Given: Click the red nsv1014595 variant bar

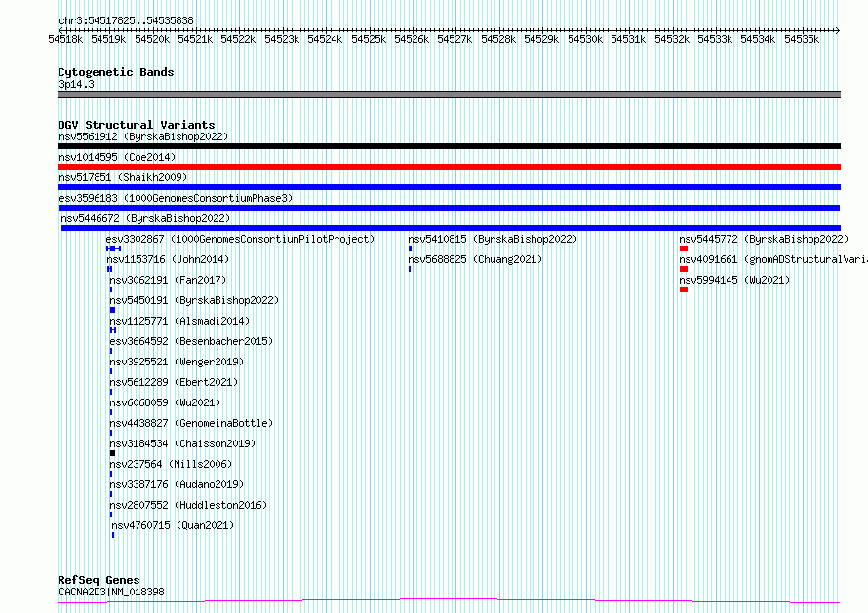Looking at the screenshot, I should coord(449,167).
